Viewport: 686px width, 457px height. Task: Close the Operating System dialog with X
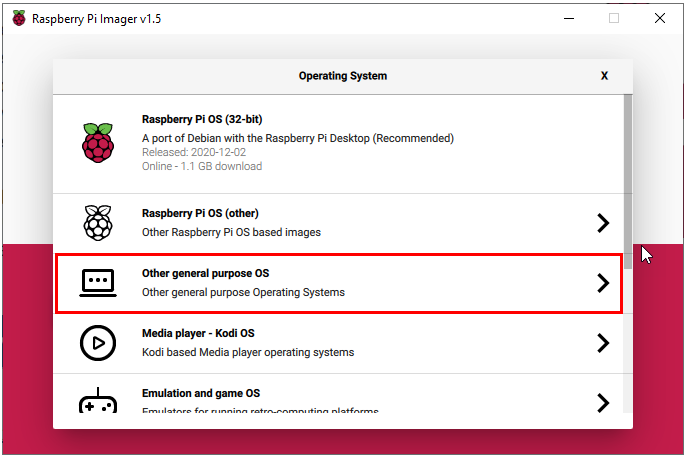pyautogui.click(x=604, y=76)
